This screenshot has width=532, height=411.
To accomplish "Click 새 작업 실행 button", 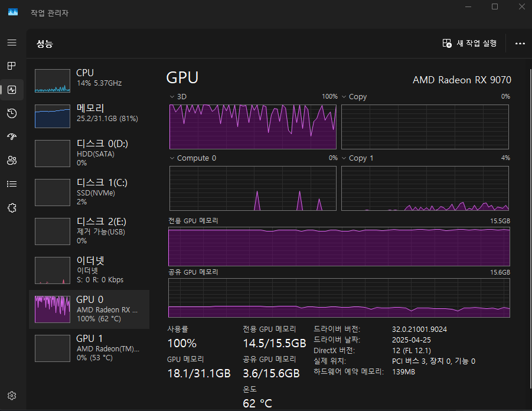I will click(x=469, y=44).
